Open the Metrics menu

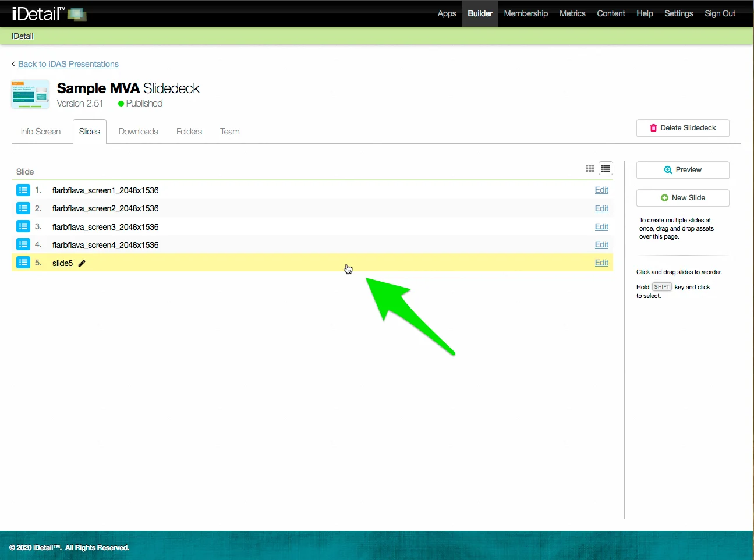click(572, 13)
